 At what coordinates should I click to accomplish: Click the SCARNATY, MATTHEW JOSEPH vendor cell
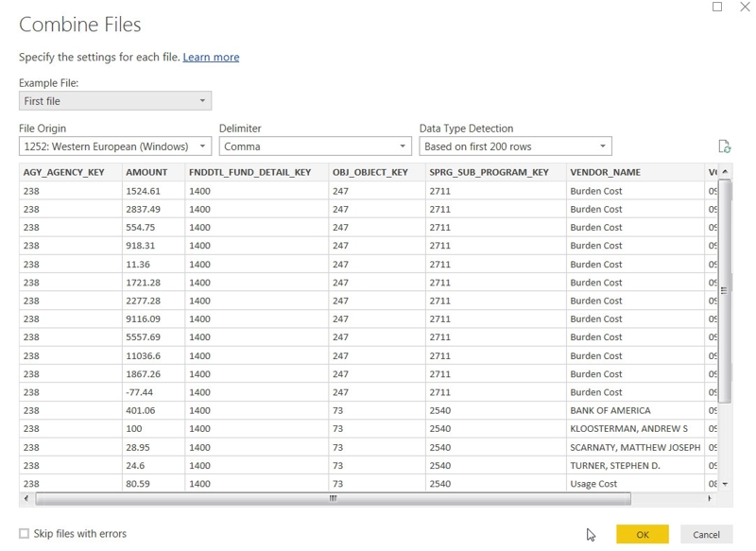(635, 447)
